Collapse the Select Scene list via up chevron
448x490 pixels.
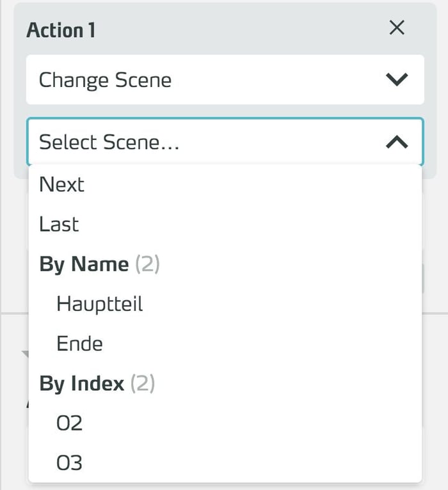[397, 142]
